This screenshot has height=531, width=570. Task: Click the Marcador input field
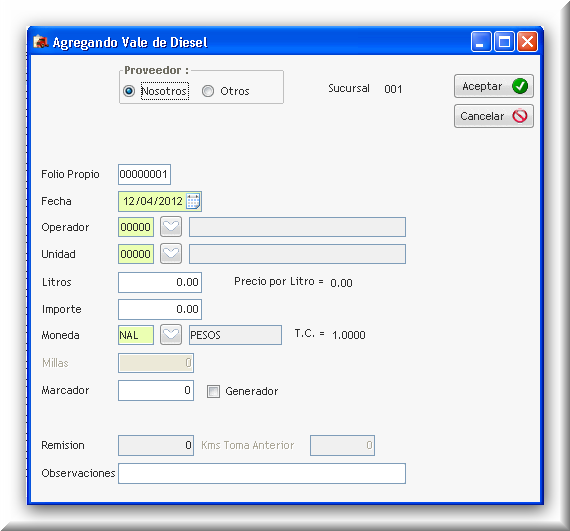(x=156, y=390)
